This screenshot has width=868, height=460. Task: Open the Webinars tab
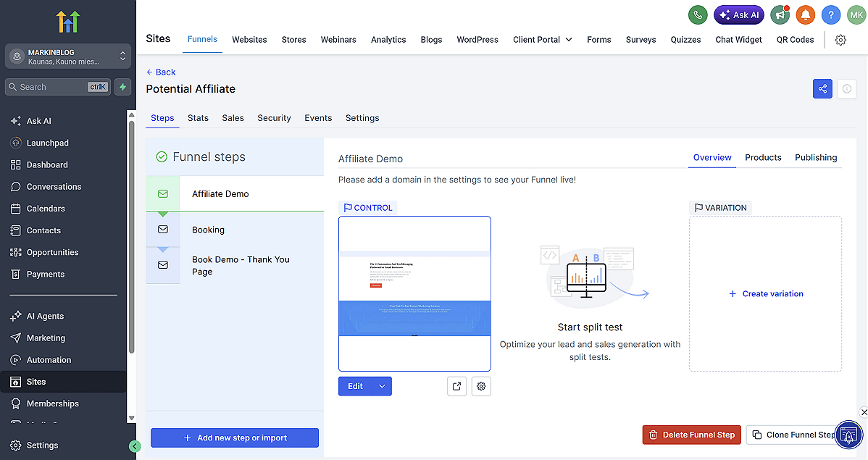pyautogui.click(x=338, y=40)
